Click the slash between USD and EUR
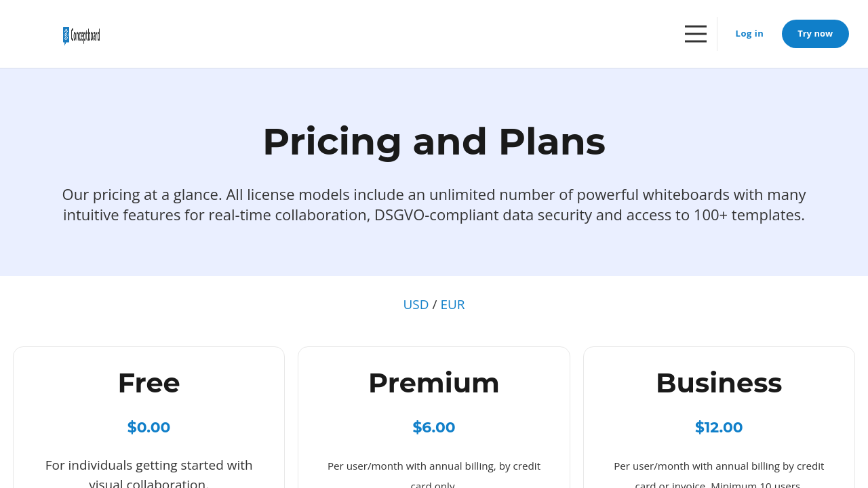 click(x=435, y=305)
